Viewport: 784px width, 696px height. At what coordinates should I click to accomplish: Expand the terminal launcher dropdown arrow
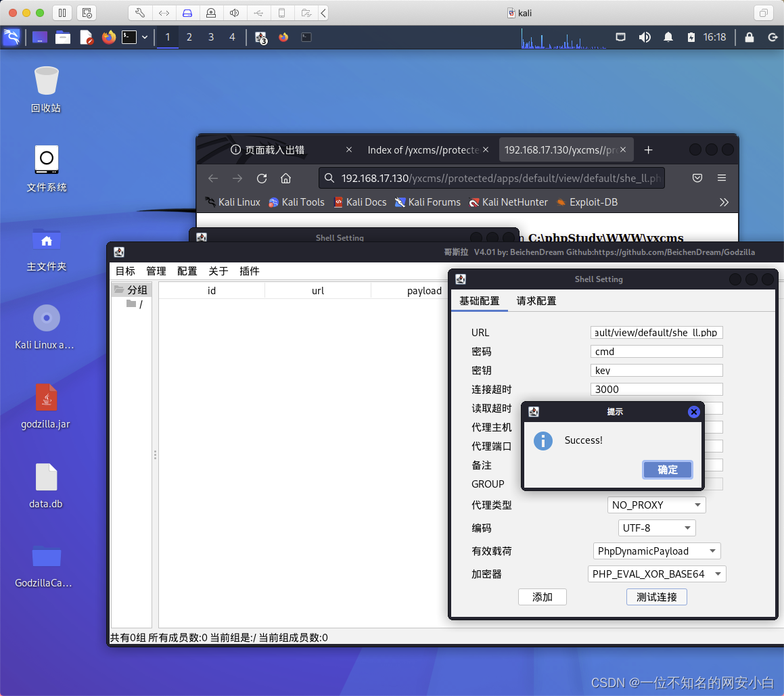tap(145, 37)
